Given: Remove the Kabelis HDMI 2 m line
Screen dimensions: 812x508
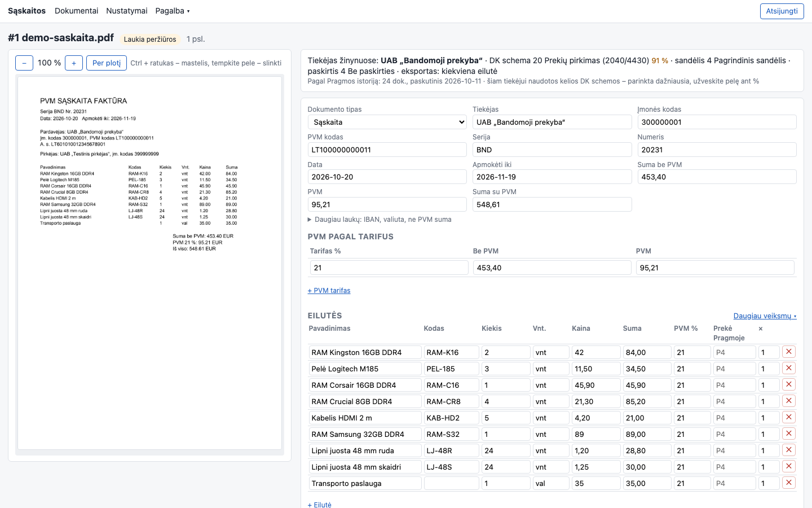Looking at the screenshot, I should coord(789,417).
